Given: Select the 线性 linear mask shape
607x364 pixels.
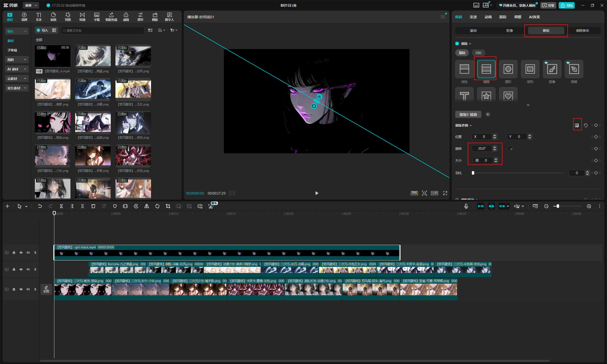Looking at the screenshot, I should [x=464, y=69].
